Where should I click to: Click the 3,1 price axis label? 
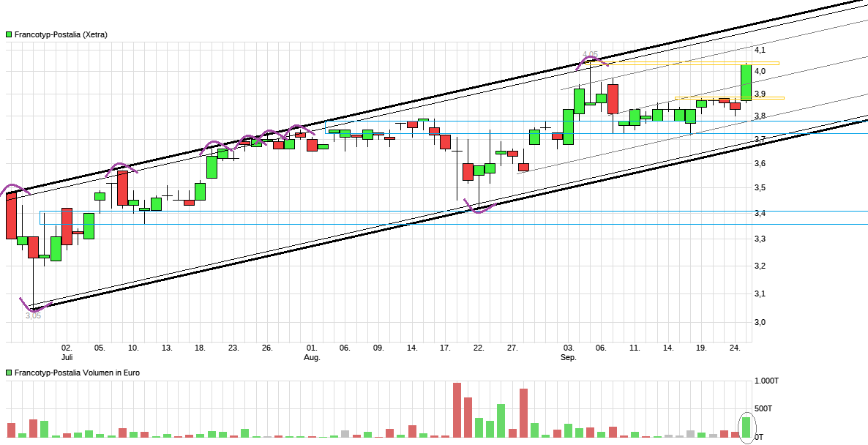tap(760, 293)
